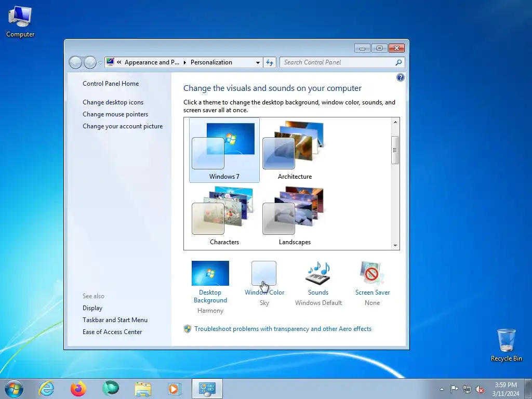Open the Desktop Background picture icon
This screenshot has width=532, height=399.
pos(210,273)
